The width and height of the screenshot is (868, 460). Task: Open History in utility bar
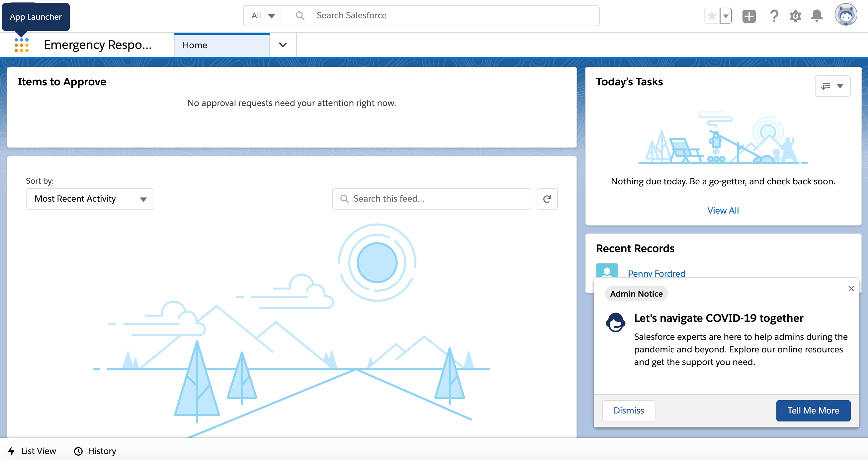95,451
